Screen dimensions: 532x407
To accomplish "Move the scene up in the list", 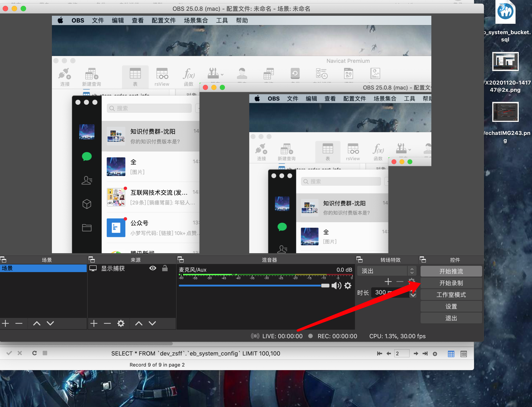I will click(x=37, y=323).
